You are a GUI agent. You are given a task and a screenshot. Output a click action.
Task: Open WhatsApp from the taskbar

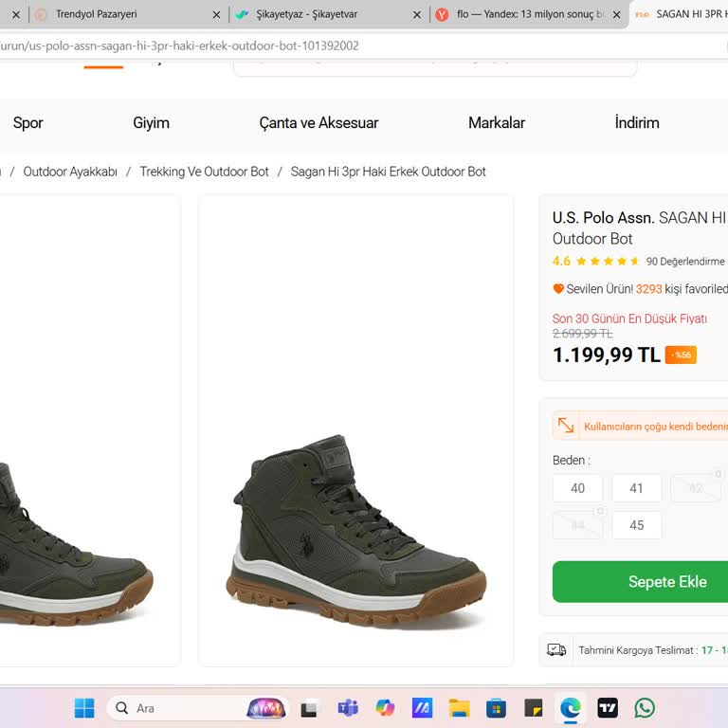click(645, 708)
